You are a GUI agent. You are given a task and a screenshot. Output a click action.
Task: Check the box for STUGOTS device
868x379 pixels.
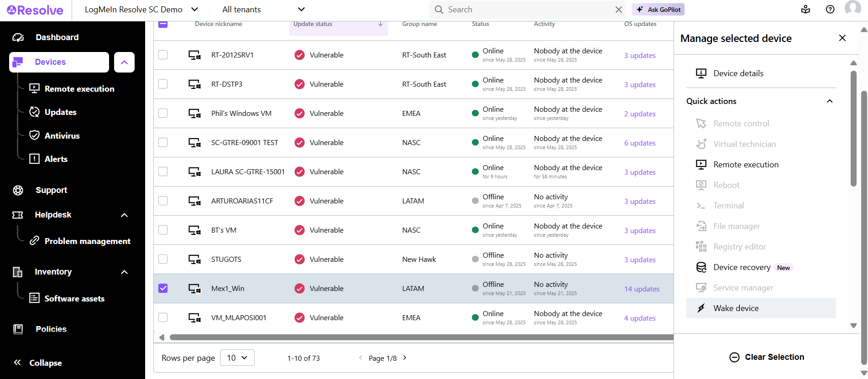coord(163,259)
